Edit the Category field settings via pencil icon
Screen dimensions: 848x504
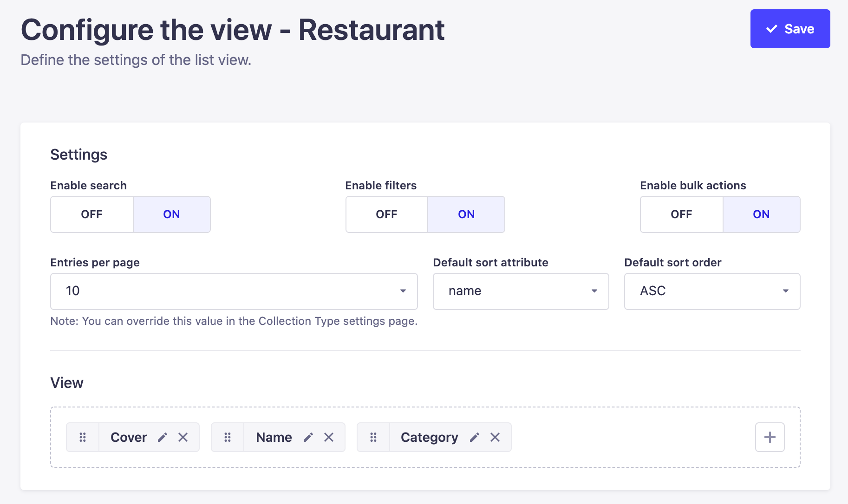(475, 437)
